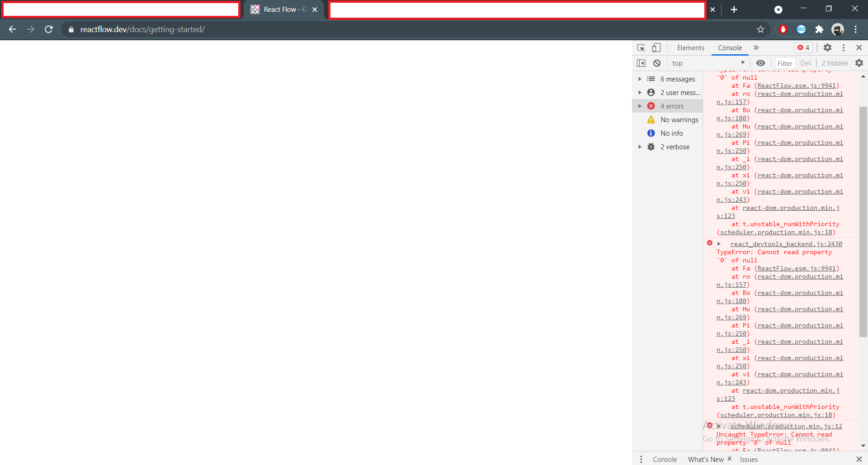This screenshot has height=465, width=868.
Task: Click inside the Filter input field
Action: [x=785, y=63]
